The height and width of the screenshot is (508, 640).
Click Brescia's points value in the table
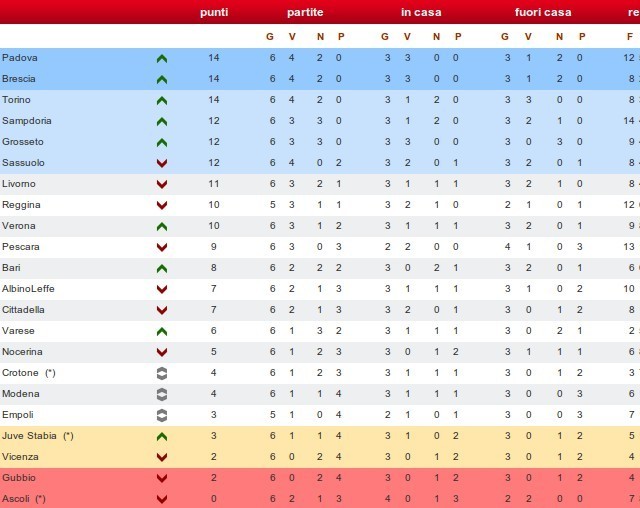click(x=214, y=79)
